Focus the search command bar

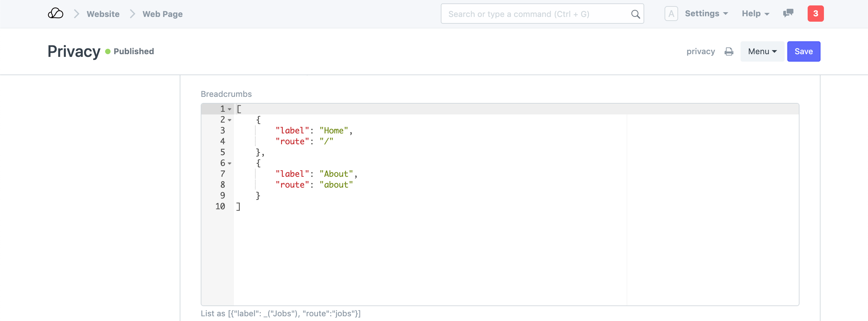click(x=536, y=14)
